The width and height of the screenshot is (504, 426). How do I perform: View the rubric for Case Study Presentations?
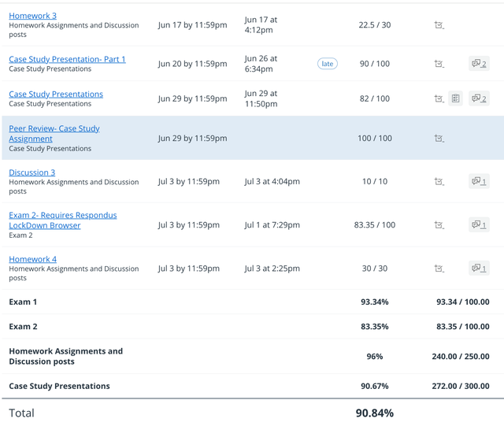[456, 98]
